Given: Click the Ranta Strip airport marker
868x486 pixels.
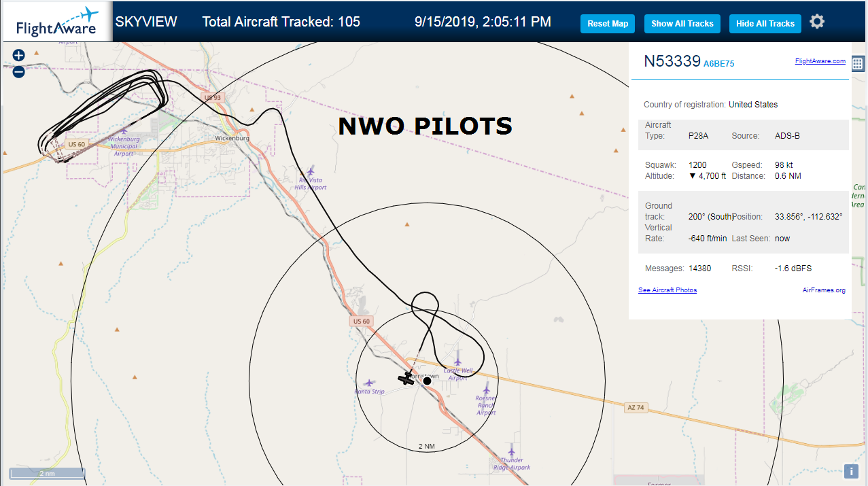Looking at the screenshot, I should (x=369, y=383).
